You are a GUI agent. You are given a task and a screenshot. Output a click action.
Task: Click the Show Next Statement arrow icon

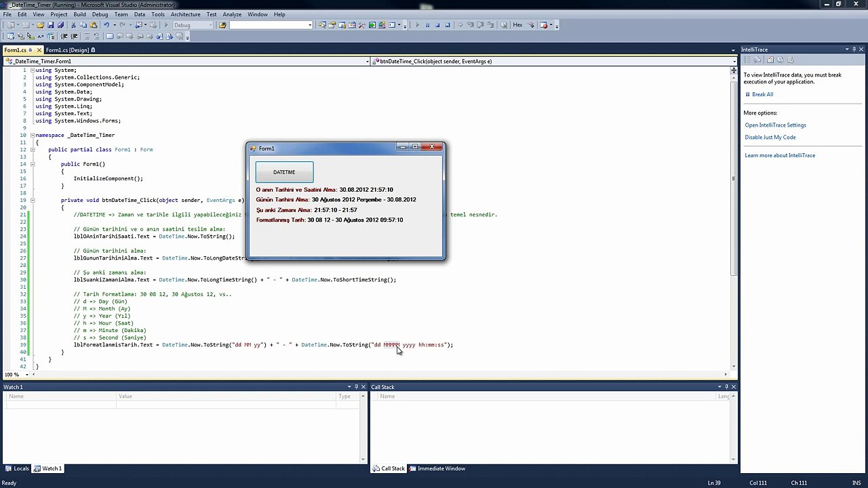(460, 25)
